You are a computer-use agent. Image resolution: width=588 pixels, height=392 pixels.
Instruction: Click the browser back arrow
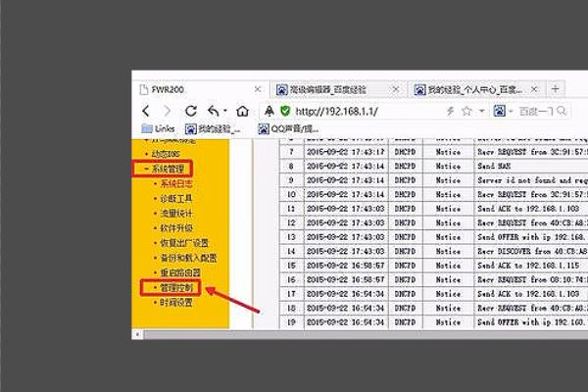[145, 112]
